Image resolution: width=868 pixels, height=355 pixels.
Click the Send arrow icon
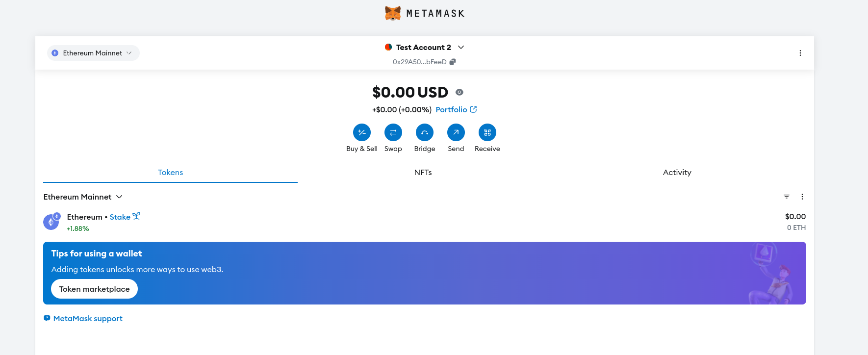coord(456,132)
